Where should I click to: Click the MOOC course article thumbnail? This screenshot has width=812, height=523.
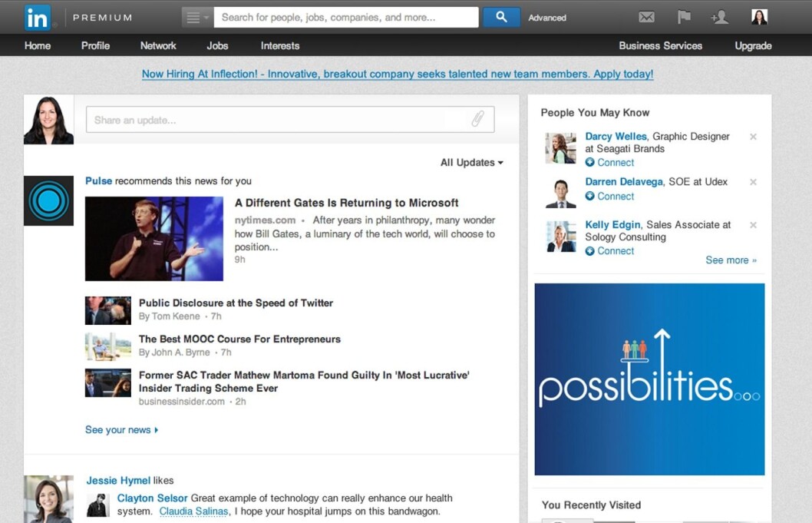(107, 346)
